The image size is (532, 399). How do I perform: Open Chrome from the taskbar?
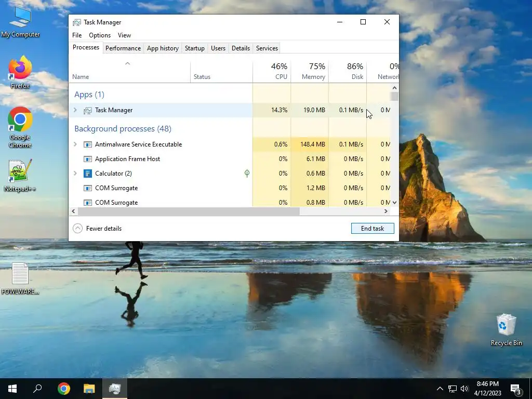pyautogui.click(x=64, y=389)
